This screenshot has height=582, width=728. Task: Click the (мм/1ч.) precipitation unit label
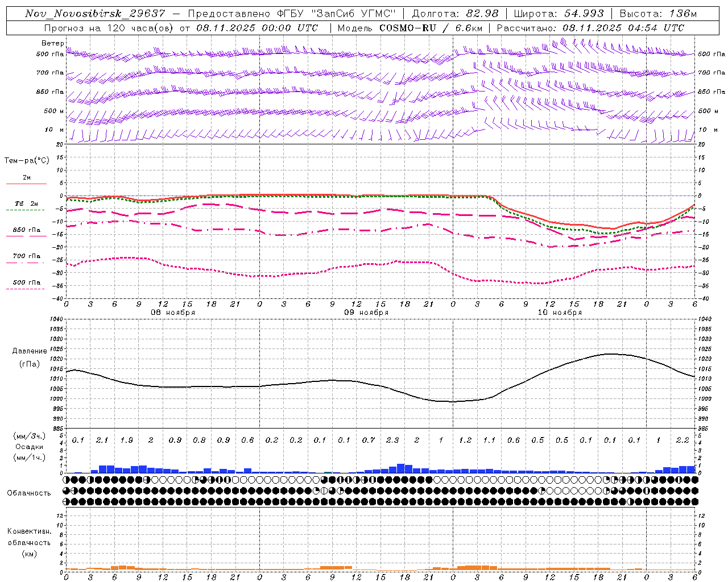(28, 458)
